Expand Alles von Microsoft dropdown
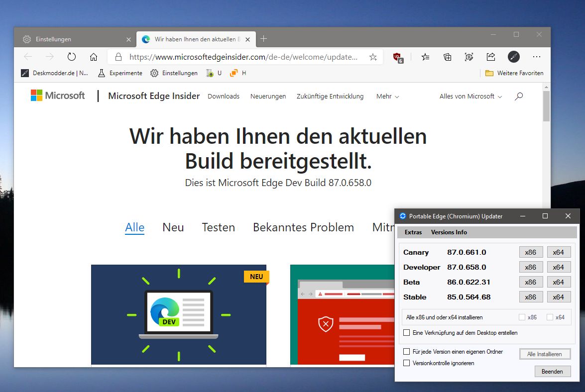Viewport: 585px width, 392px height. tap(470, 96)
